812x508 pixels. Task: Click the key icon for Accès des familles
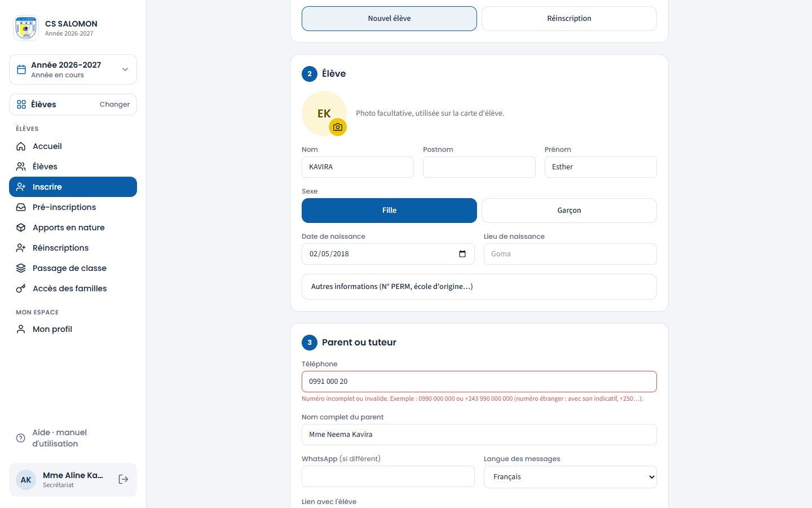pyautogui.click(x=21, y=288)
